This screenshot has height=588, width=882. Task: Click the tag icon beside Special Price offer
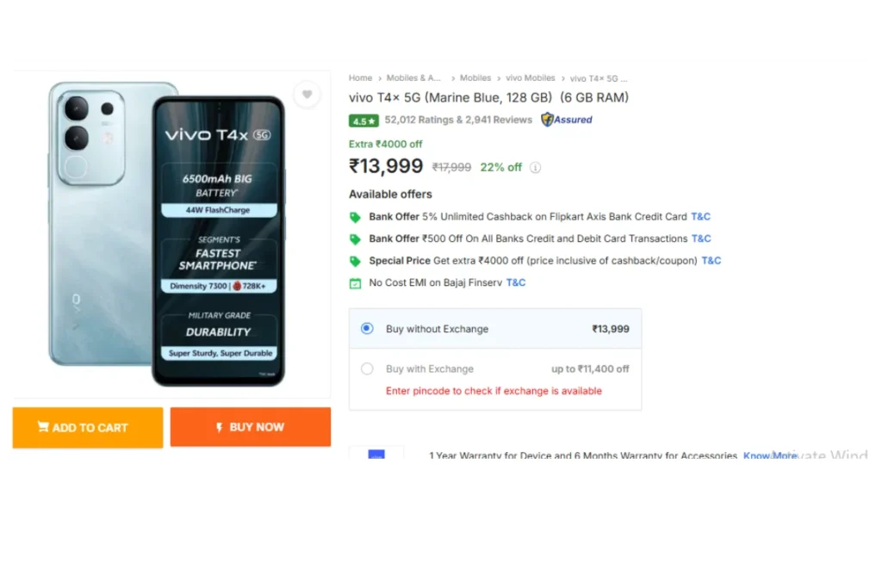click(x=355, y=261)
